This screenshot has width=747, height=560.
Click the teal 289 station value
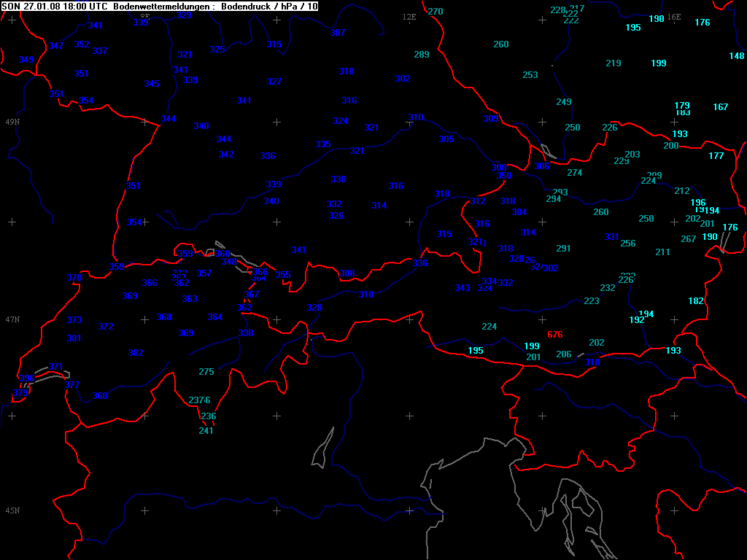(x=422, y=55)
